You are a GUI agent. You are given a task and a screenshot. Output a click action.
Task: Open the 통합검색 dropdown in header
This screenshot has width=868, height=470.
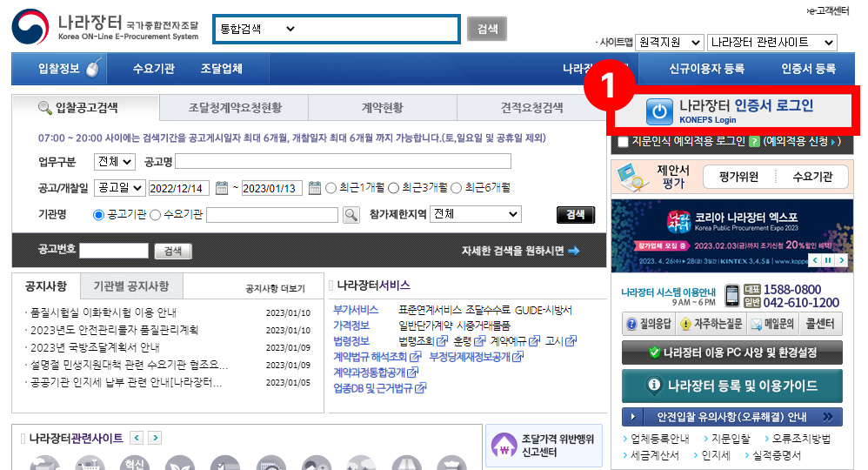(x=257, y=29)
